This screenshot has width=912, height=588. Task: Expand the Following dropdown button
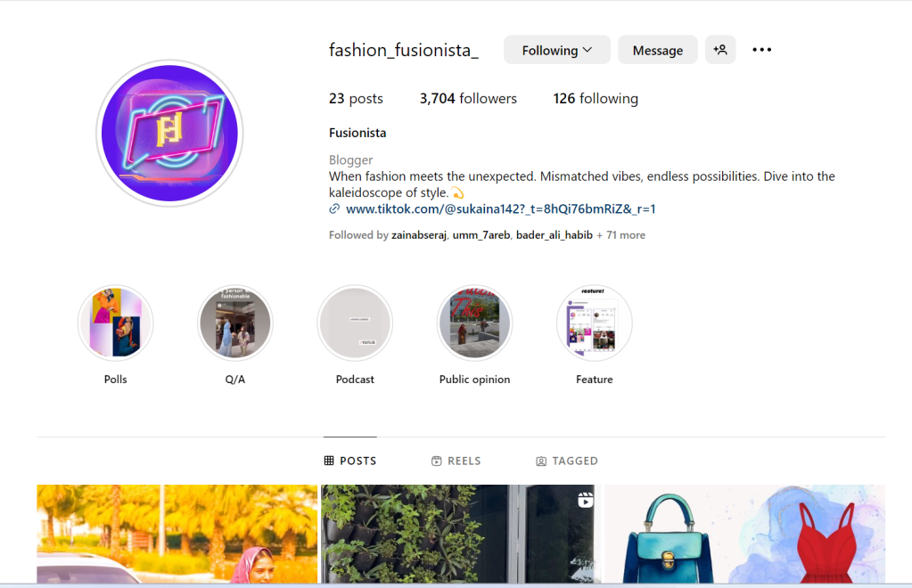[556, 50]
